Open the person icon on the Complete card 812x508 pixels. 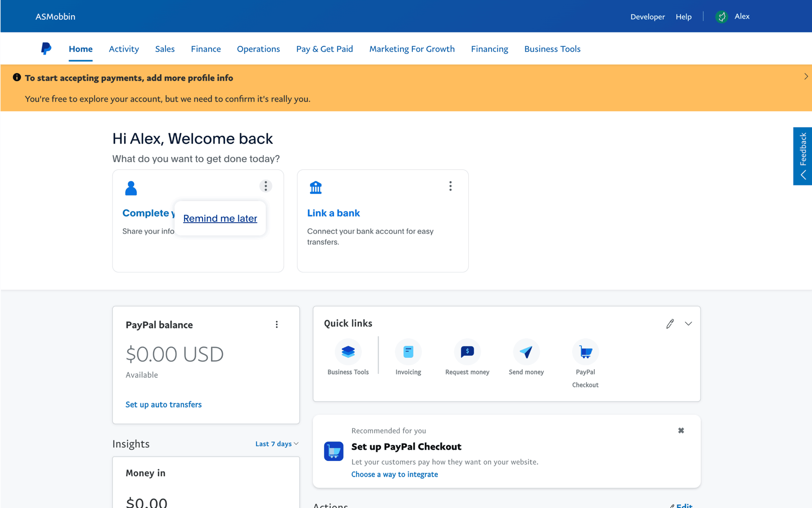click(x=131, y=188)
